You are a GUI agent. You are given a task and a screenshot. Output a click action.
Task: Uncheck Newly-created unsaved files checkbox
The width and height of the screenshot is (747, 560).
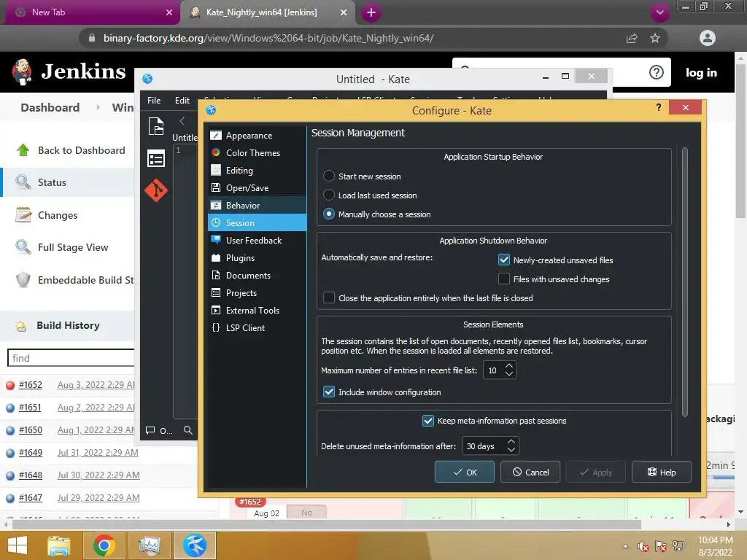pyautogui.click(x=503, y=260)
